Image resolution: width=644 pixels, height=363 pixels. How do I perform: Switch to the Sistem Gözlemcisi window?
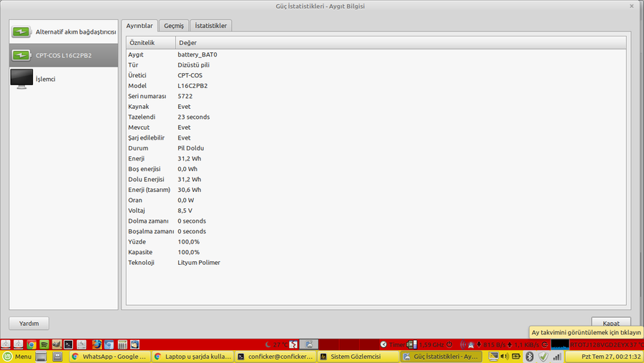point(358,357)
